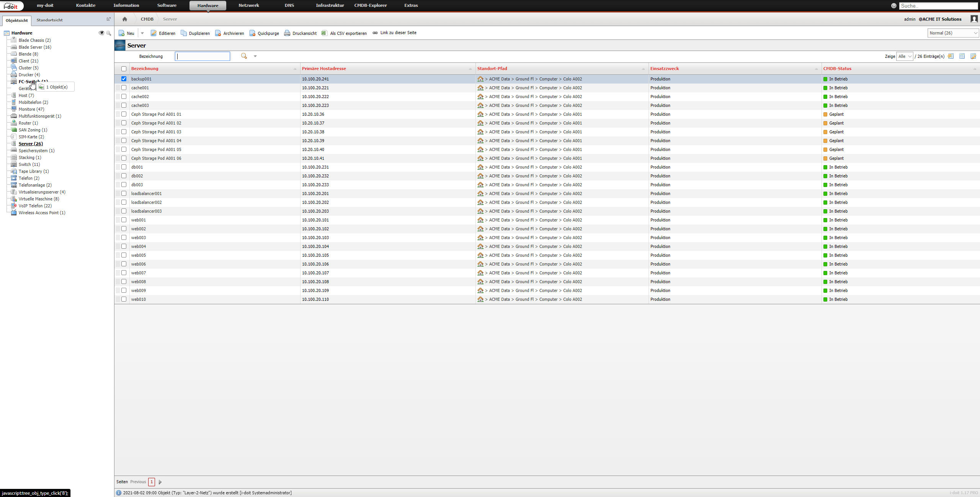Toggle the eye icon in Hardware tree
The image size is (980, 497).
tap(101, 33)
